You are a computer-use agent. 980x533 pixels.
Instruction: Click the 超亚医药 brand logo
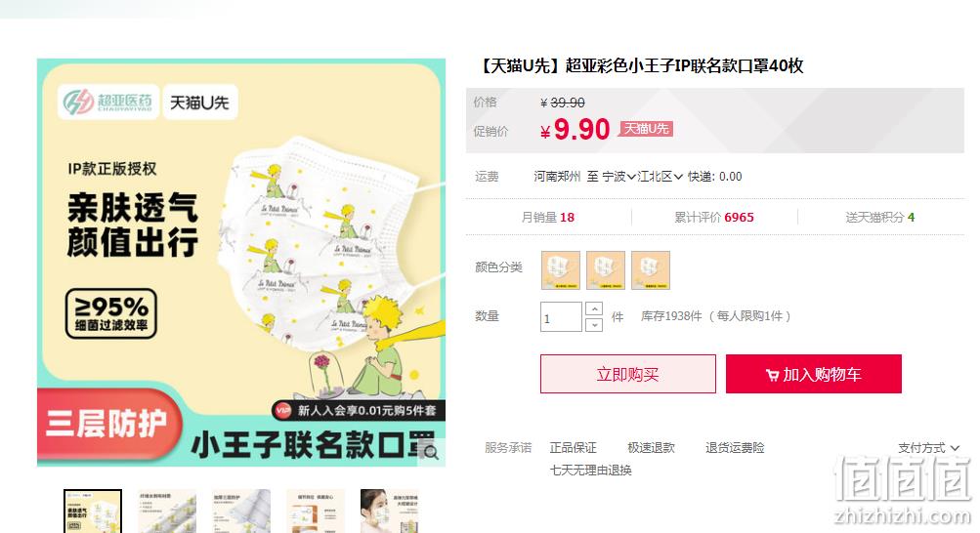pyautogui.click(x=108, y=102)
